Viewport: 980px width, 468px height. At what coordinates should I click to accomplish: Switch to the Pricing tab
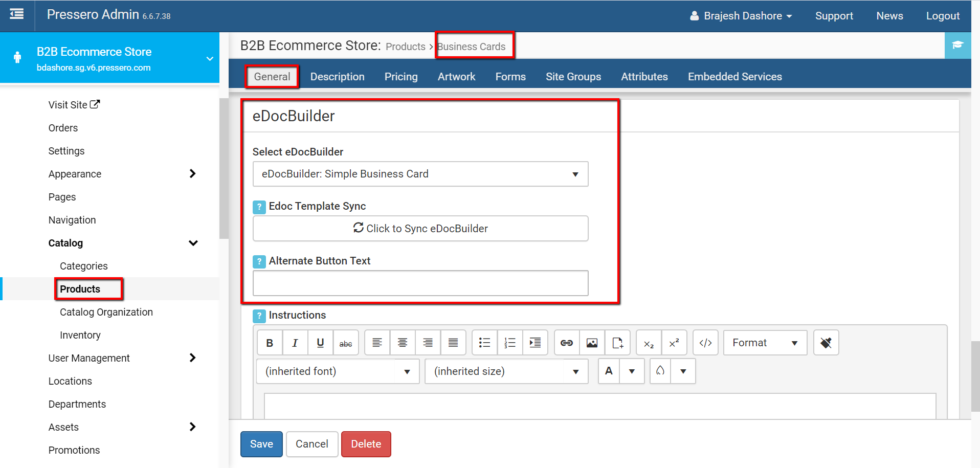tap(401, 77)
